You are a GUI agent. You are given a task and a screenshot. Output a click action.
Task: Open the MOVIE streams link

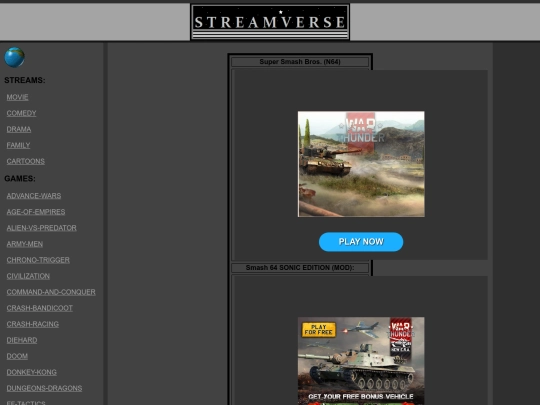point(17,97)
